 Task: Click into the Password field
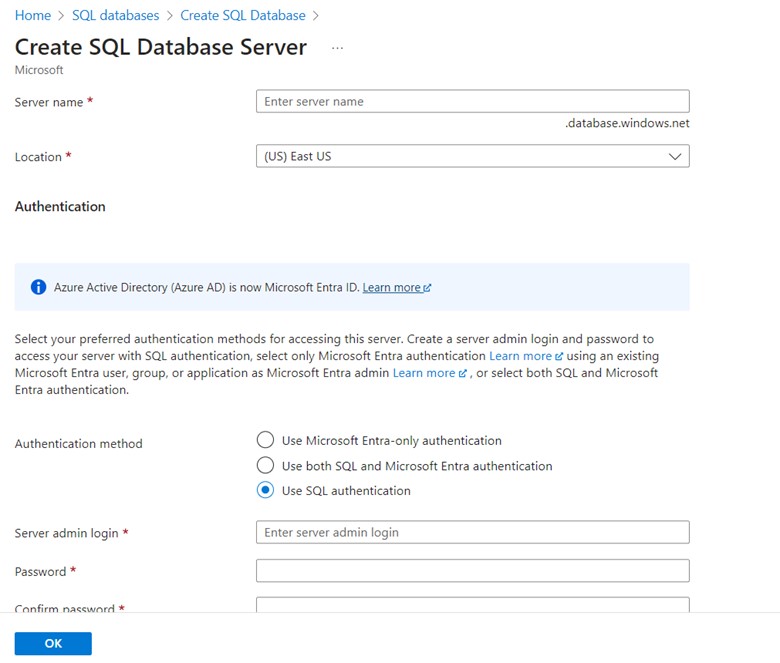(472, 570)
